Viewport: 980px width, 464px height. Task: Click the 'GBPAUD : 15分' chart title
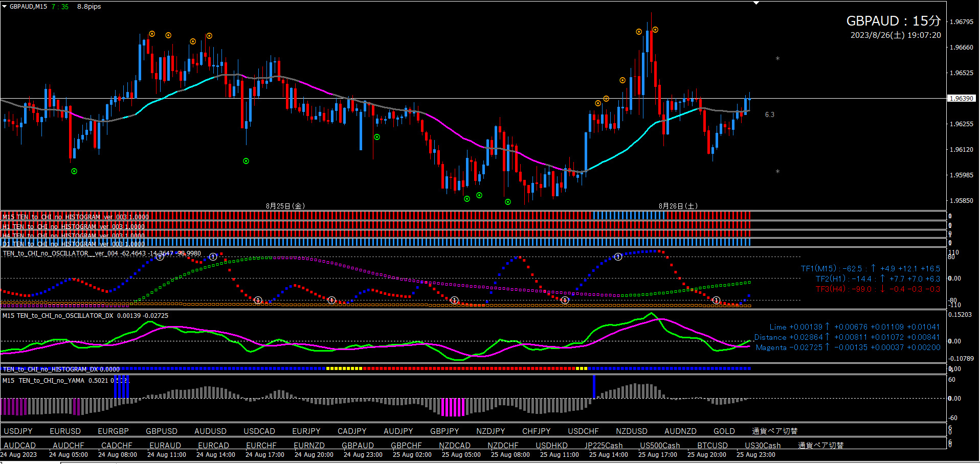click(894, 21)
